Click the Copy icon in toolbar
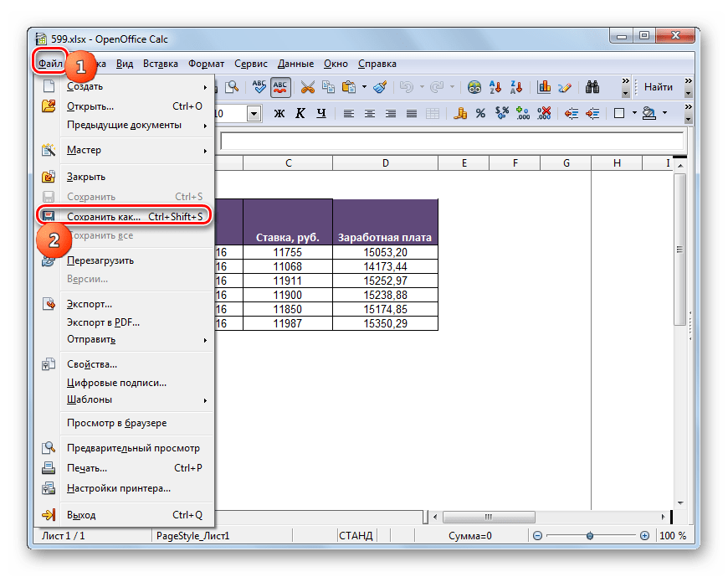The height and width of the screenshot is (577, 728). 329,87
